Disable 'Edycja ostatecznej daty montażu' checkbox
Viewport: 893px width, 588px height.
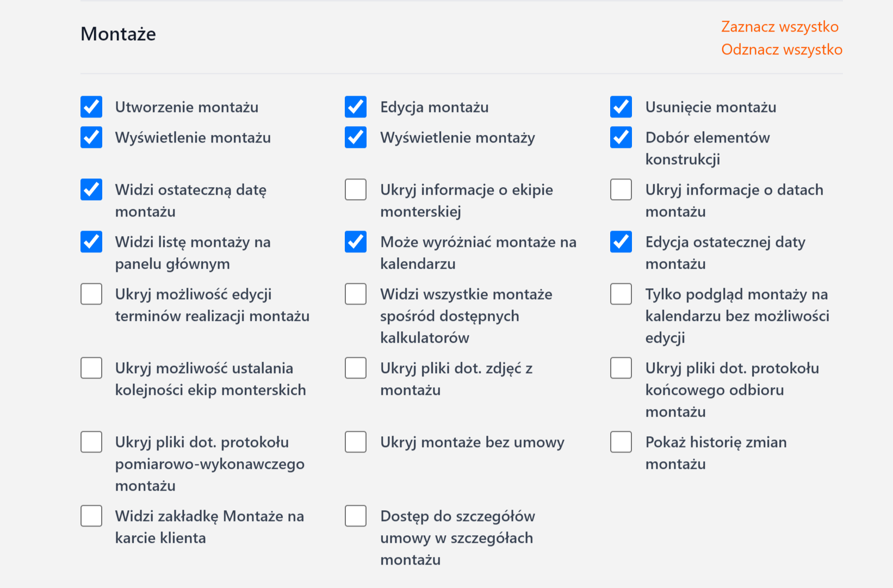click(x=621, y=242)
